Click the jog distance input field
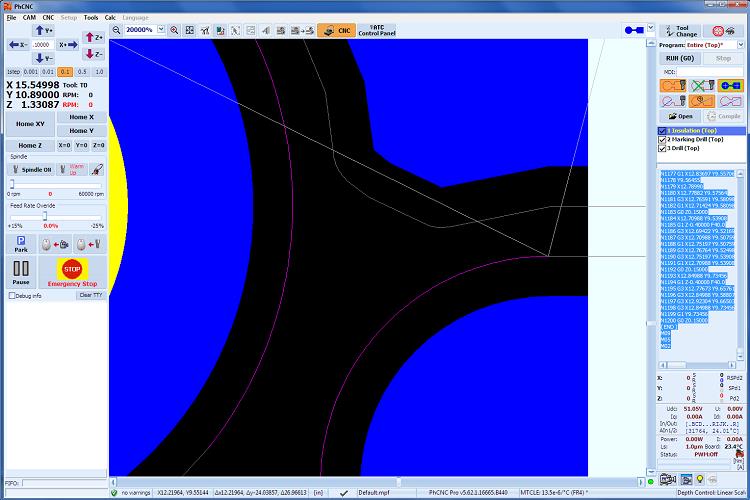This screenshot has height=500, width=750. [43, 44]
